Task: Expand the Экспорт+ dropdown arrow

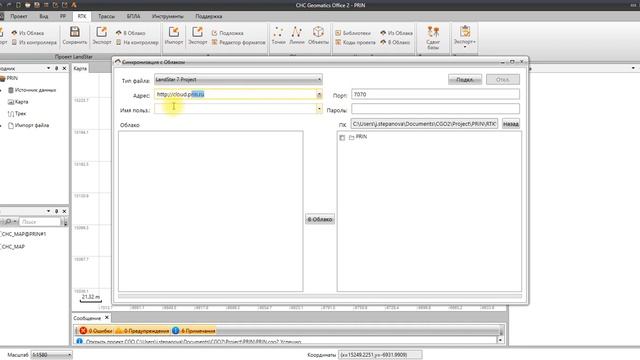Action: coord(464,47)
